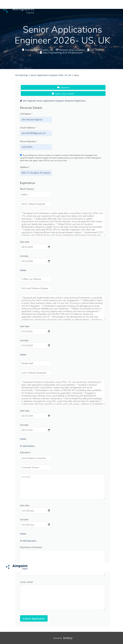Click the Attached resume upload button
Viewport: 123px width, 644px height.
click(63, 88)
